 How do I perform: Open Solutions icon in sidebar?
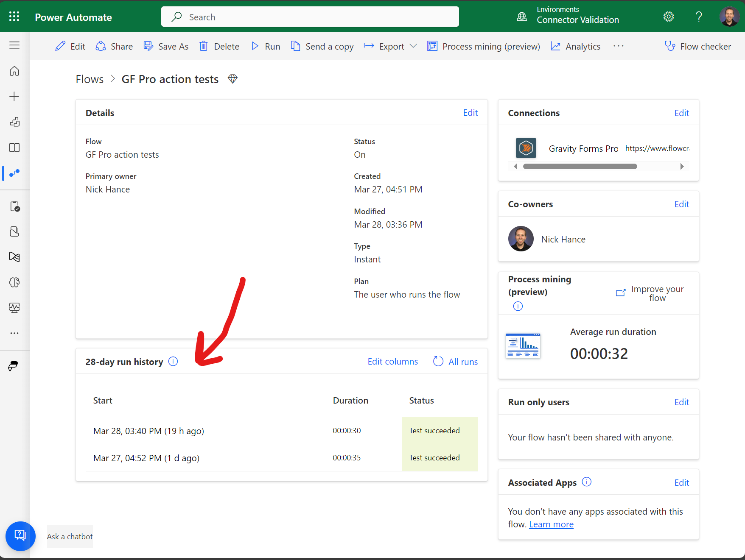pos(14,231)
